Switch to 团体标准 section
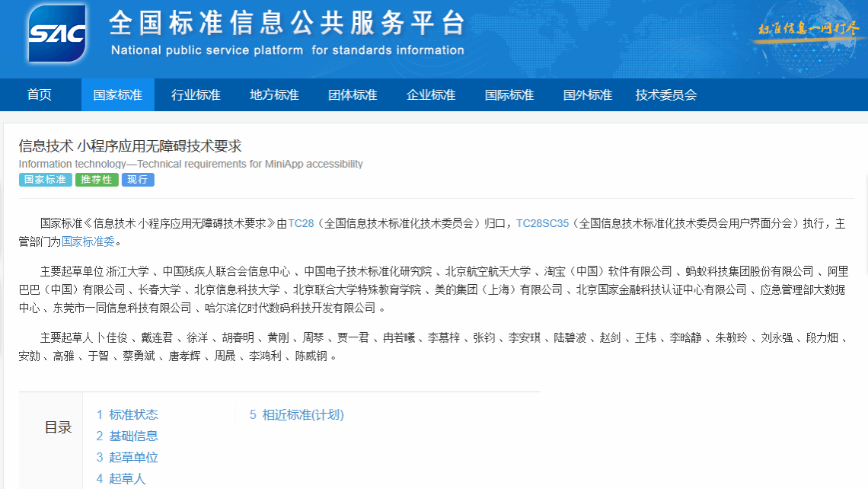The width and height of the screenshot is (868, 489). click(353, 95)
